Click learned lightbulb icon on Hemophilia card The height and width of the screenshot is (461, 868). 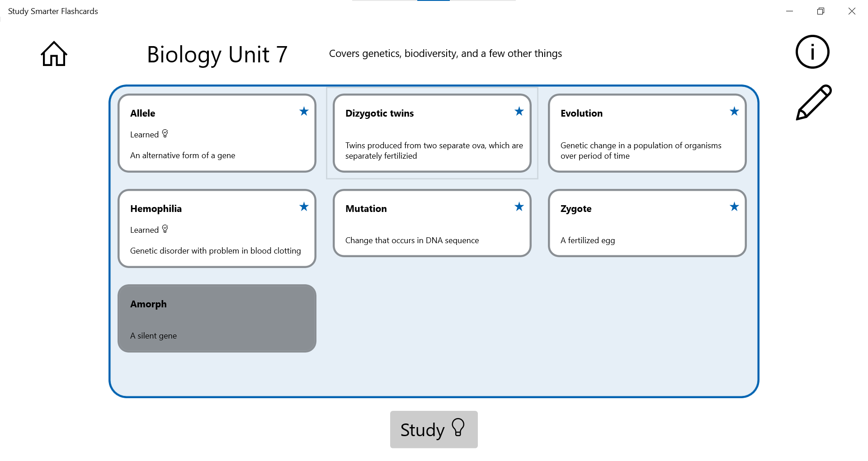tap(165, 229)
